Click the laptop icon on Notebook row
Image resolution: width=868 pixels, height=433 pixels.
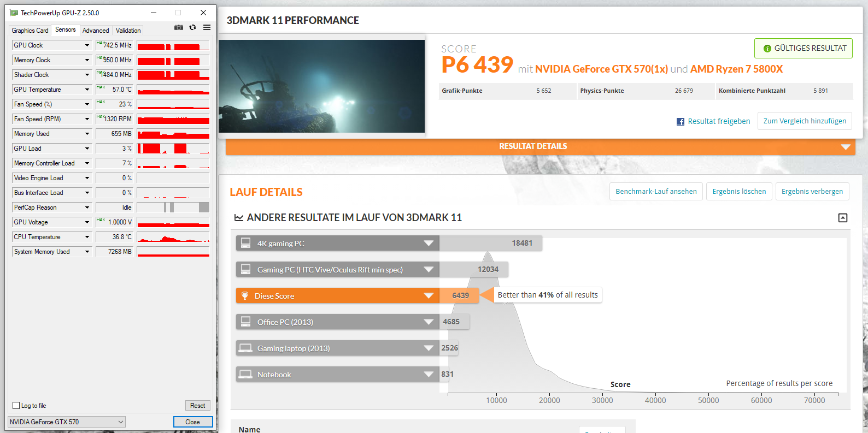246,374
